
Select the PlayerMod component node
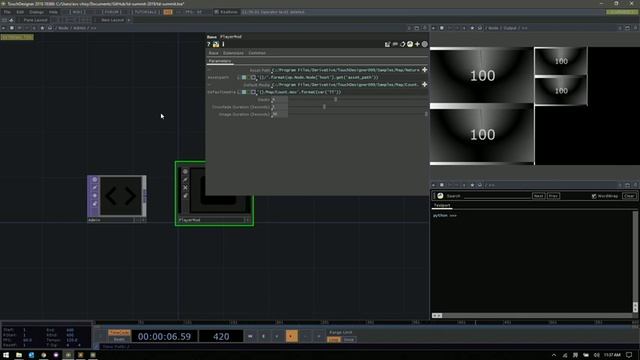pos(214,193)
